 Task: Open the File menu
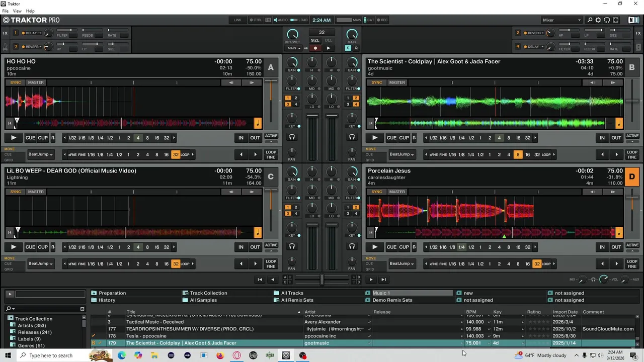(x=5, y=11)
